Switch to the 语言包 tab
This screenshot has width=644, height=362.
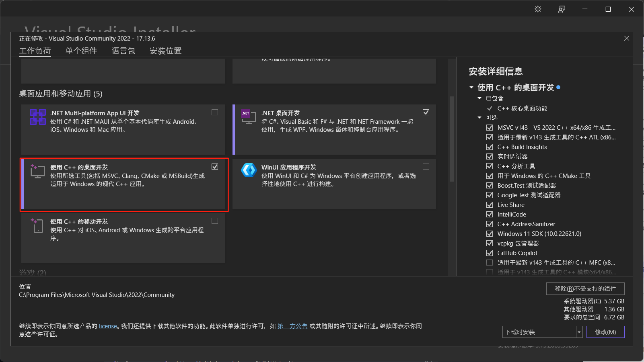123,51
